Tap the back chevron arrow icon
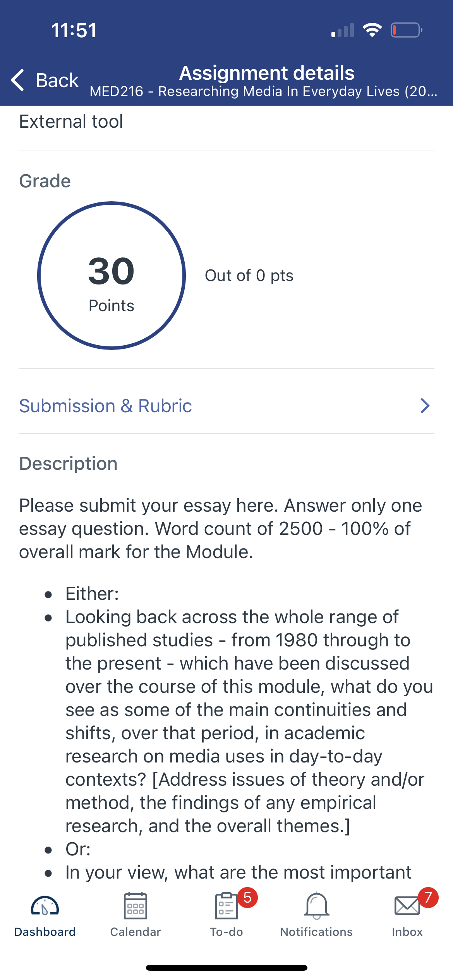 coord(18,80)
